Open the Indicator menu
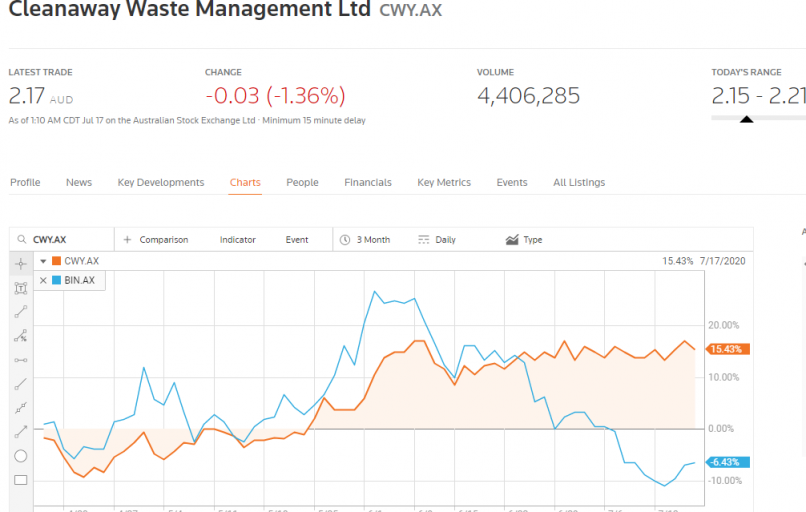The height and width of the screenshot is (512, 806). (237, 240)
